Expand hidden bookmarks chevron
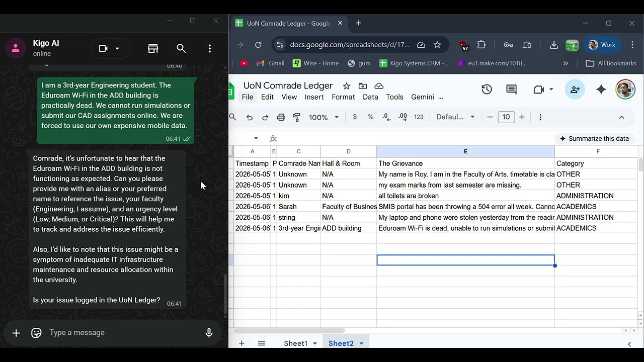The width and height of the screenshot is (644, 362). 566,63
